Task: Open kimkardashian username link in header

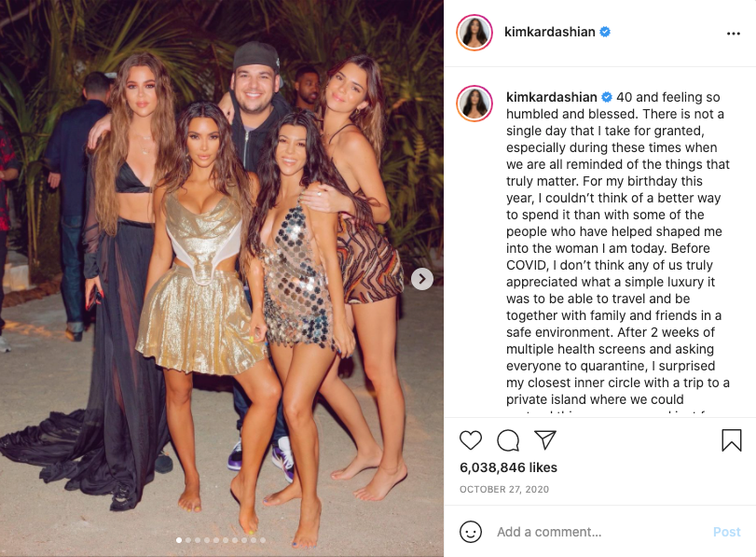Action: coord(550,32)
